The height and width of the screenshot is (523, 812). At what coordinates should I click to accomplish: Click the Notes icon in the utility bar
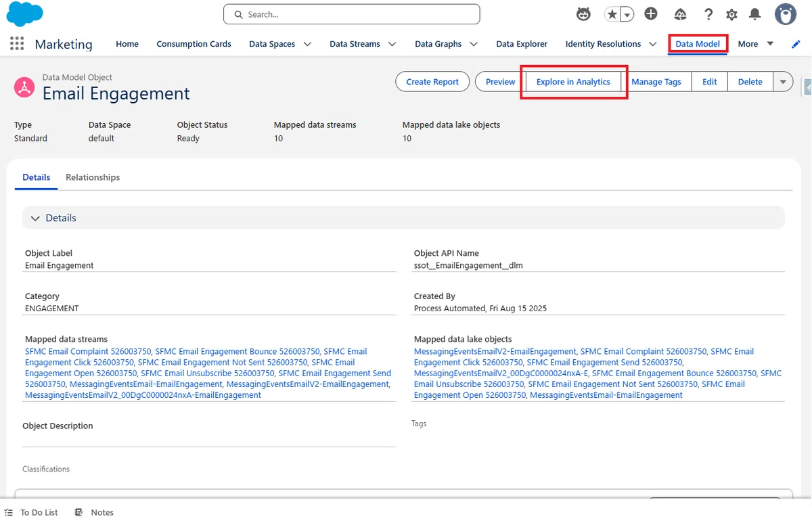[79, 512]
